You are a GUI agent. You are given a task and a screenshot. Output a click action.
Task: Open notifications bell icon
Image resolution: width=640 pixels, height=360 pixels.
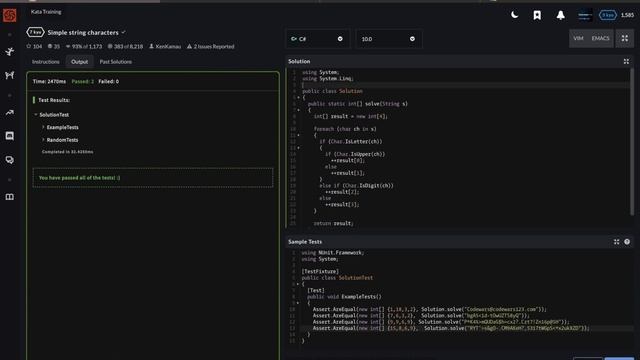click(x=560, y=16)
